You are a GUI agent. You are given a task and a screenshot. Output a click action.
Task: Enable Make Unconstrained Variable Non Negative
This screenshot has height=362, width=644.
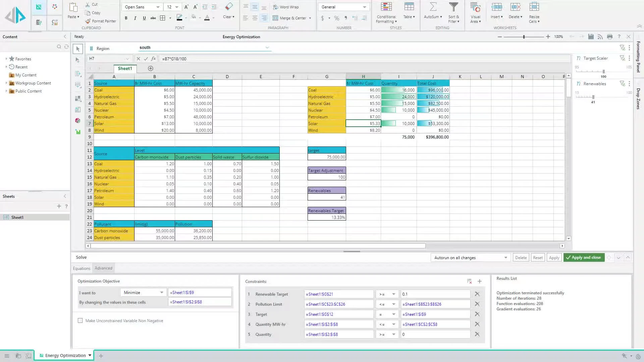[80, 321]
